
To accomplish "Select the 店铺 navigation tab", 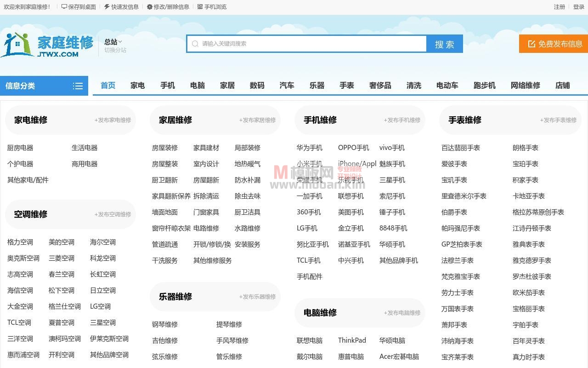I will tap(563, 86).
